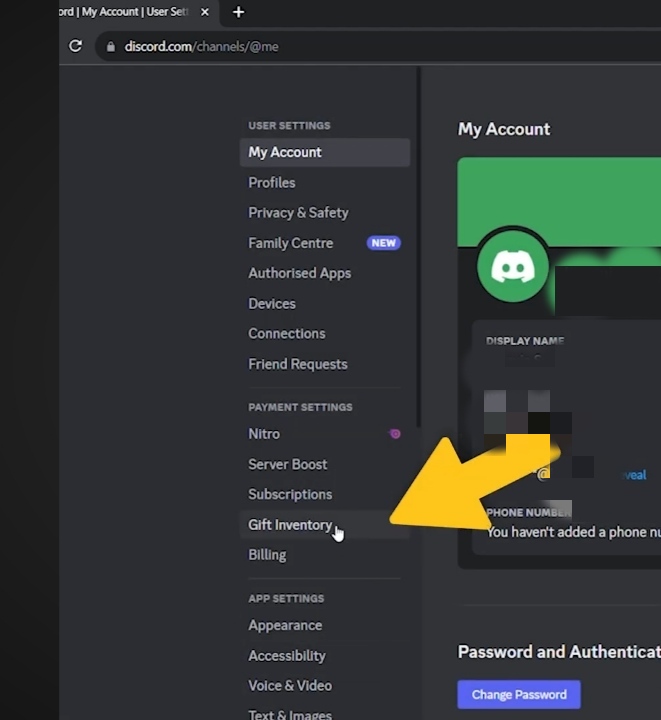Click the Nitro icon next to Nitro
The height and width of the screenshot is (720, 661).
tap(395, 433)
